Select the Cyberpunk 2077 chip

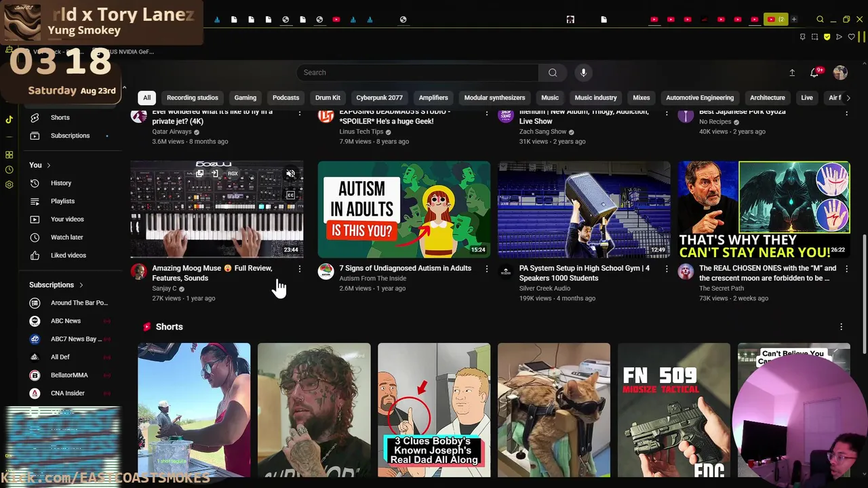379,98
